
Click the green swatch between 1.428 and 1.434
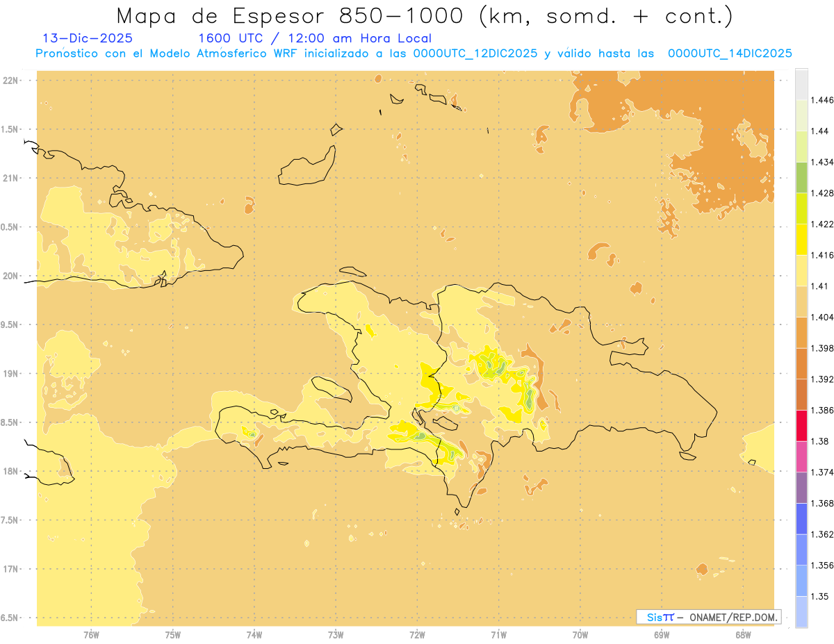tap(801, 177)
